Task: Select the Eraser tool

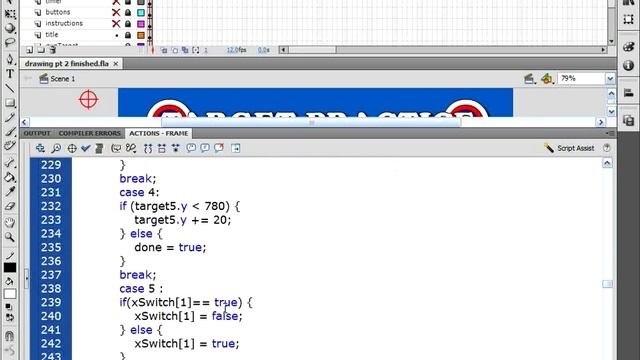Action: 10,206
